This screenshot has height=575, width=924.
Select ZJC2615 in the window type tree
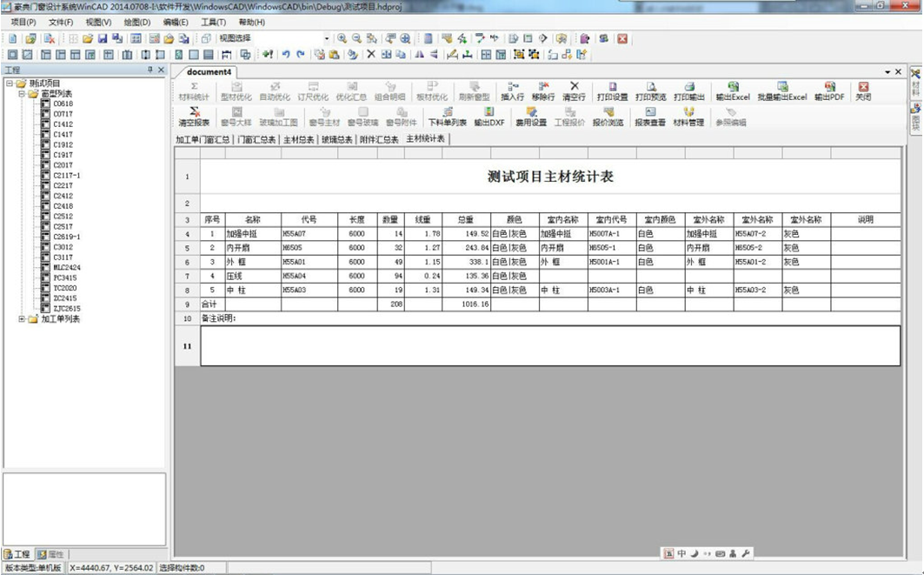[x=67, y=309]
